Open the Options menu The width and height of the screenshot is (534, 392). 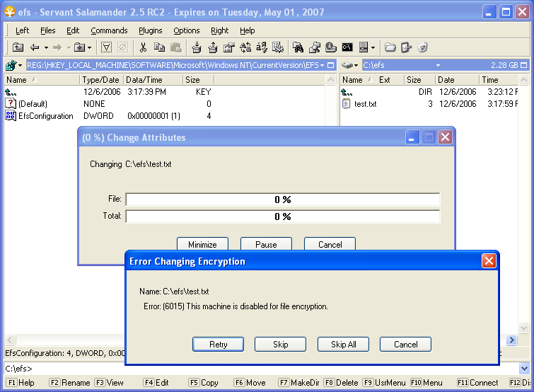coord(186,30)
